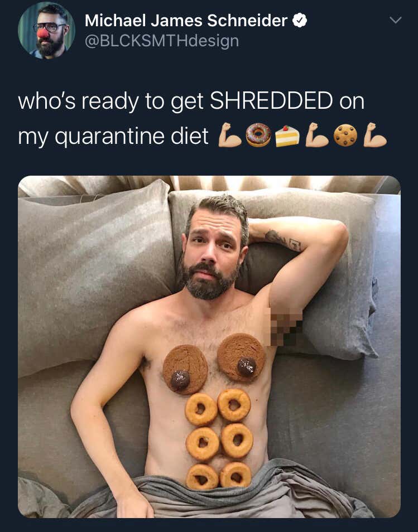418x532 pixels.
Task: Open the @BLCKSMTHdesign handle link
Action: 162,41
